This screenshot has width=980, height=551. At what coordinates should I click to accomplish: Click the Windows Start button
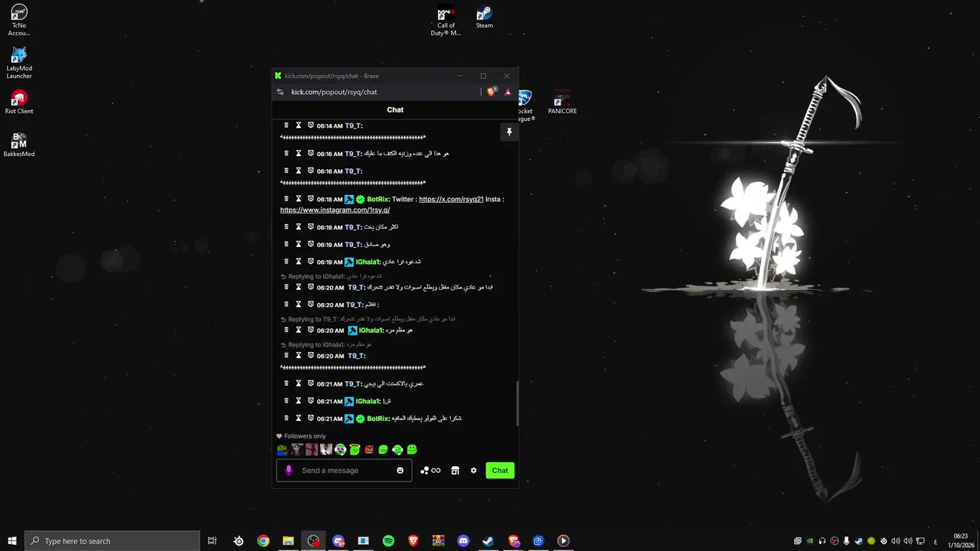(x=12, y=541)
